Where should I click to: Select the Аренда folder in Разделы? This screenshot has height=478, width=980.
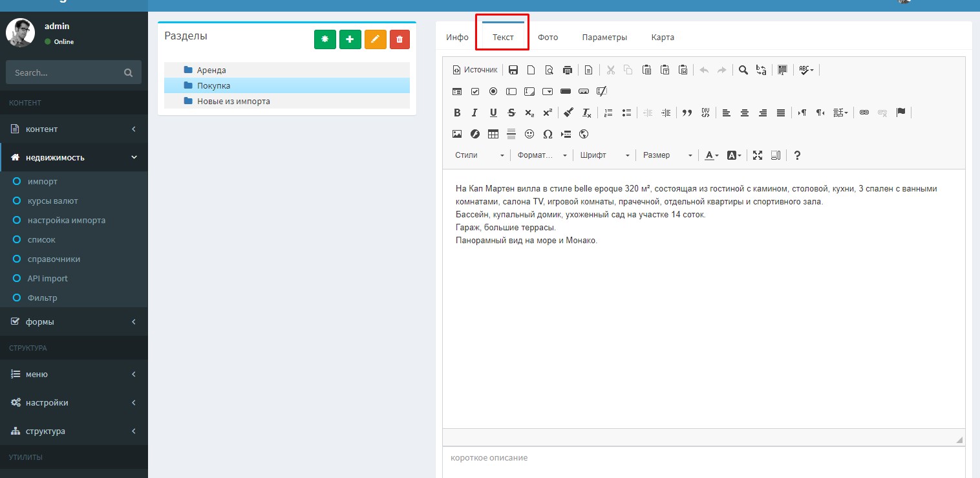point(211,70)
